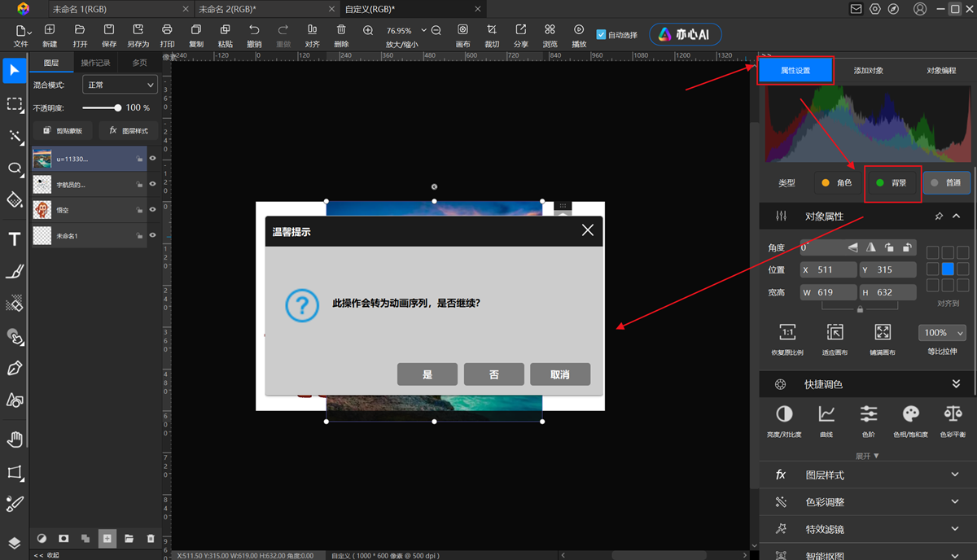Switch to the History (操作记录) tab
This screenshot has width=977, height=560.
pos(95,63)
